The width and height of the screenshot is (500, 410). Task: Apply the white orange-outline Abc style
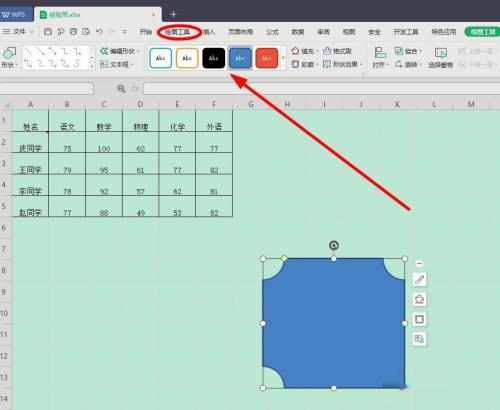tap(187, 58)
